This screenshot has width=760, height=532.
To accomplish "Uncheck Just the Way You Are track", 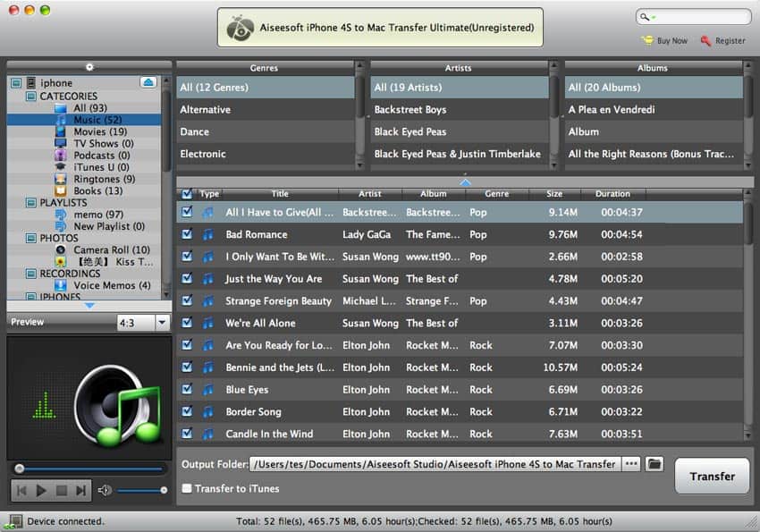I will 187,278.
